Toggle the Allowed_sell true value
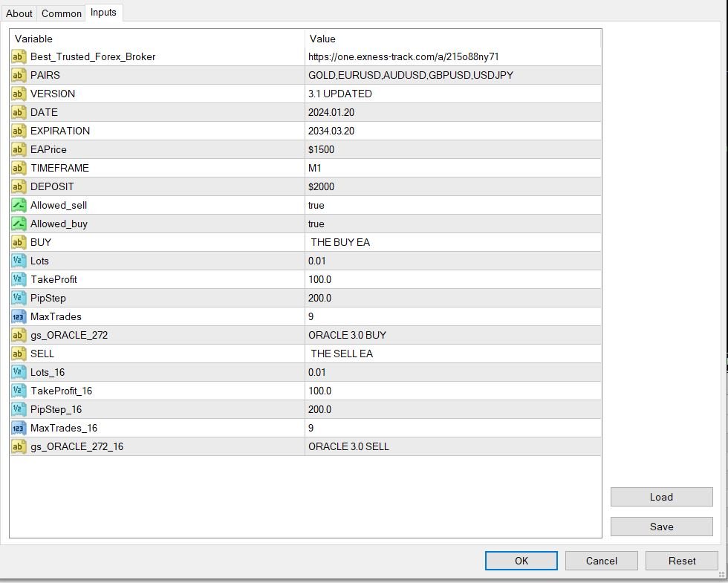Viewport: 728px width, 583px height. pos(316,205)
